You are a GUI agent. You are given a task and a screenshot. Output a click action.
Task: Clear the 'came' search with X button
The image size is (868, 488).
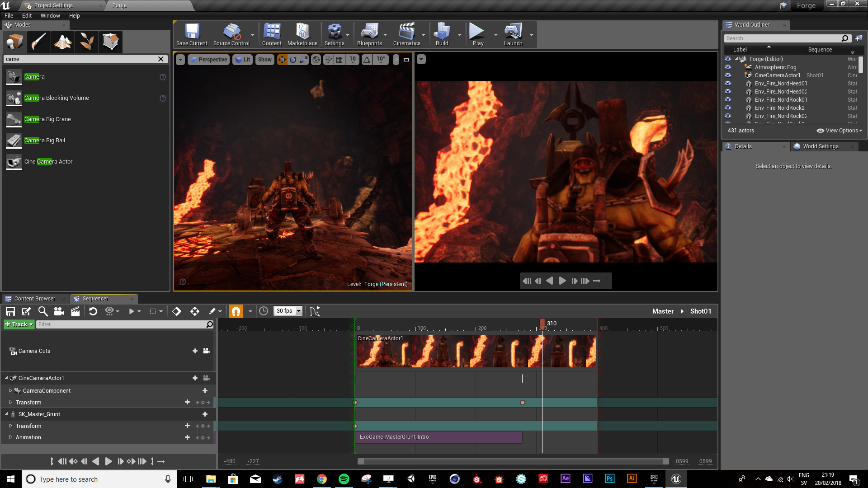pyautogui.click(x=161, y=59)
